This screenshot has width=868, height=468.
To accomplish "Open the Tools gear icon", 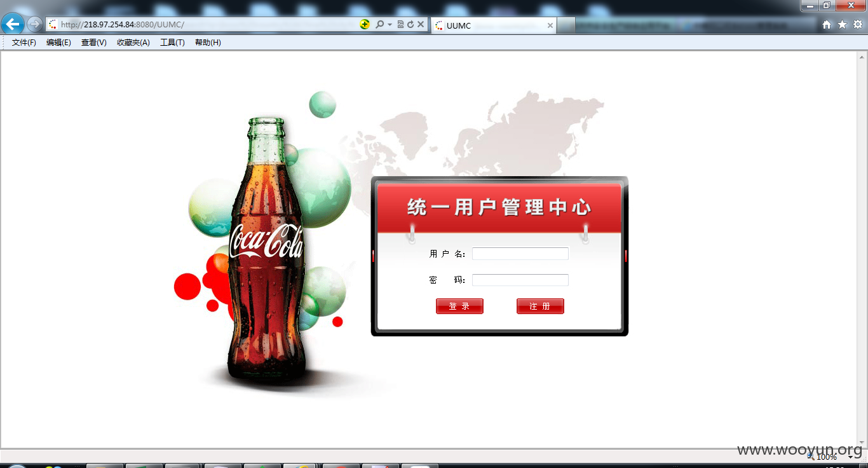I will 857,25.
